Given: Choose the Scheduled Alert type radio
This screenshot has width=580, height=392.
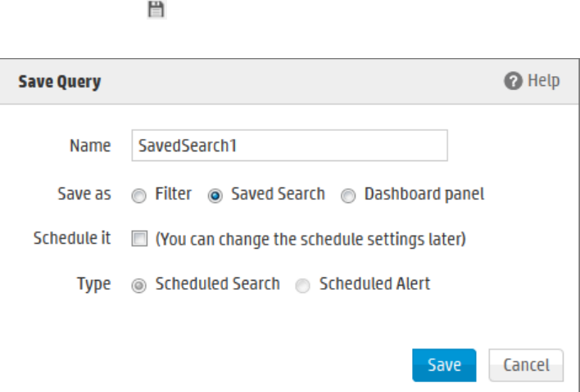Looking at the screenshot, I should click(304, 286).
